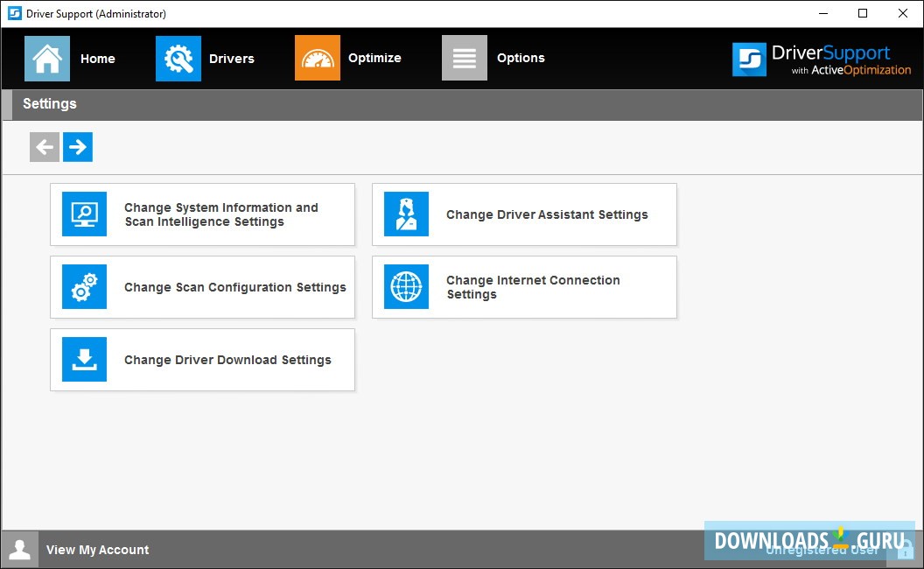Click the Internet Connection globe icon

(407, 286)
